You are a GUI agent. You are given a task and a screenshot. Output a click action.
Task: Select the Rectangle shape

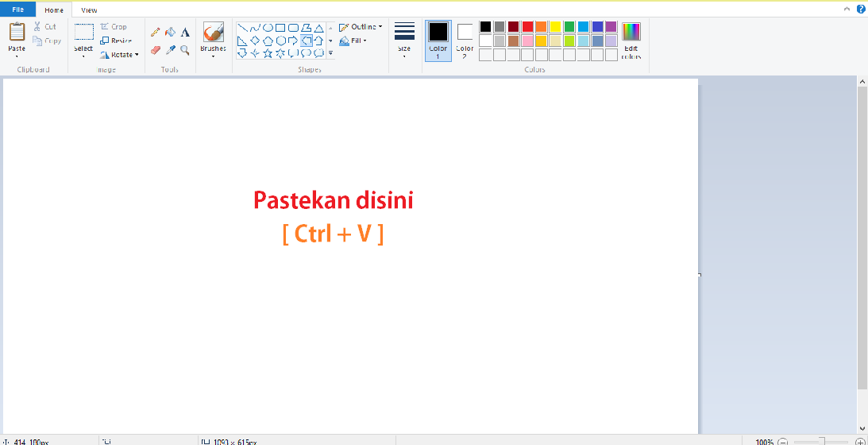280,28
